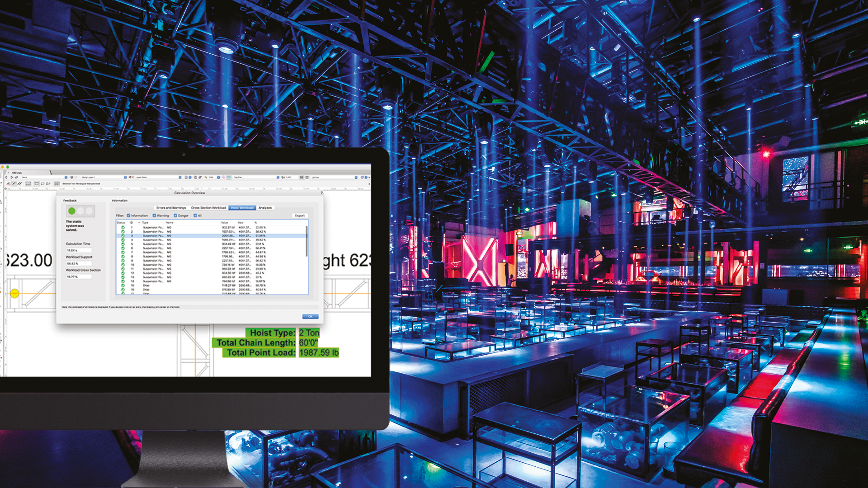Click the green feedback status light
This screenshot has height=488, width=868.
click(x=72, y=211)
